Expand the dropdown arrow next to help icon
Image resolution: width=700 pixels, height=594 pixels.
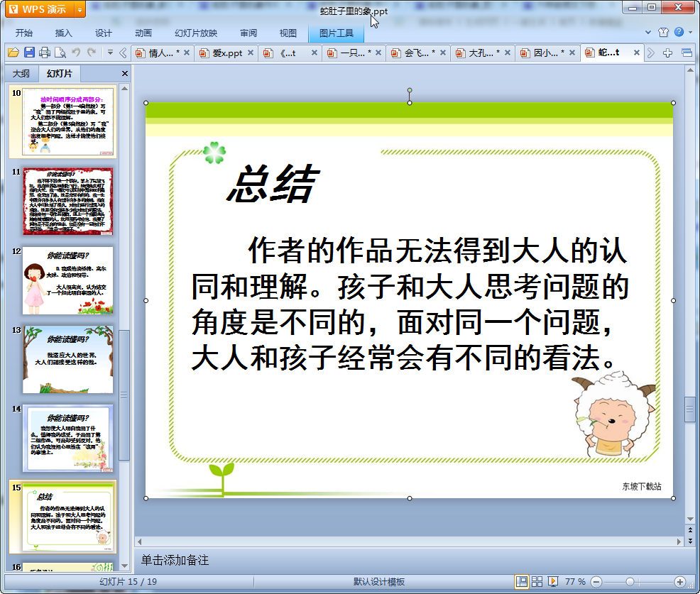point(690,32)
